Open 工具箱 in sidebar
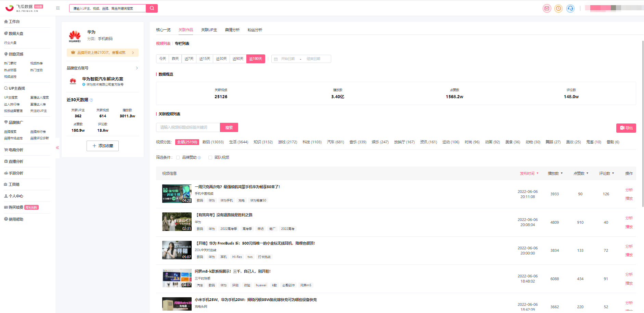This screenshot has height=313, width=644. 12,184
